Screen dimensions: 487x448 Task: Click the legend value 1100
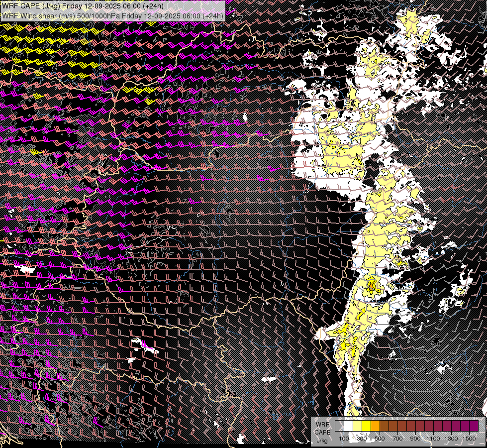[433, 439]
